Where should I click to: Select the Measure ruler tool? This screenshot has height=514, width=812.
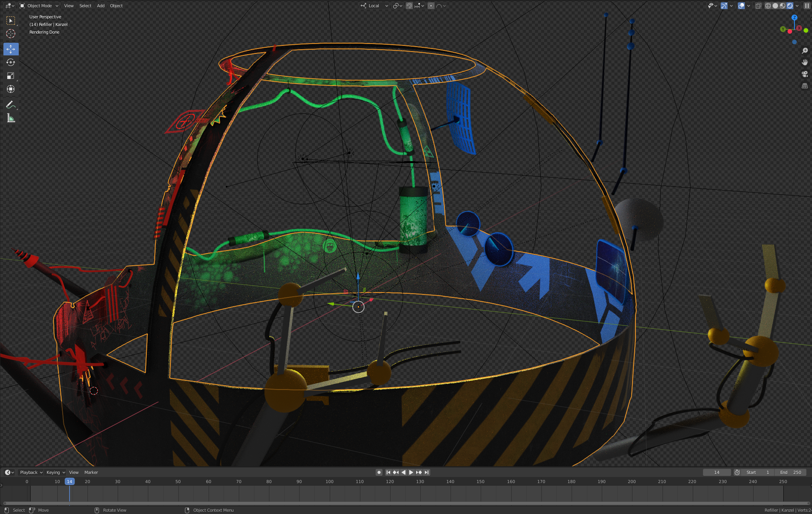coord(11,118)
